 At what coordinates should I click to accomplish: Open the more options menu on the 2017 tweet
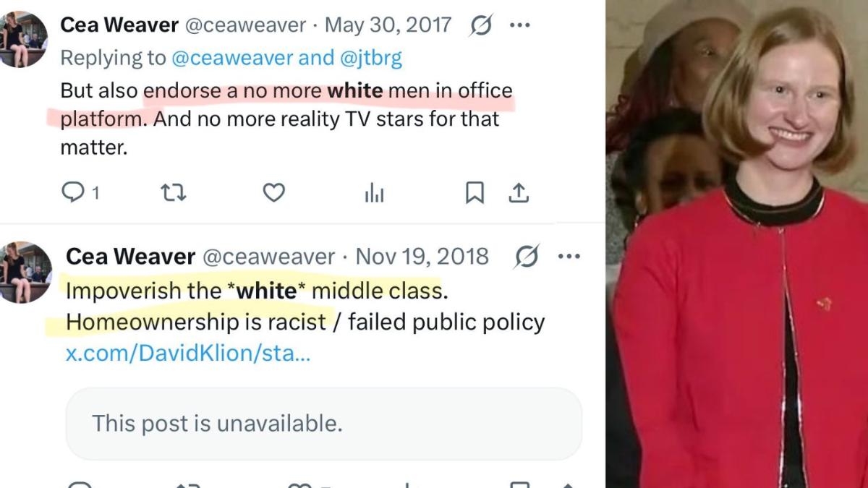(x=520, y=25)
